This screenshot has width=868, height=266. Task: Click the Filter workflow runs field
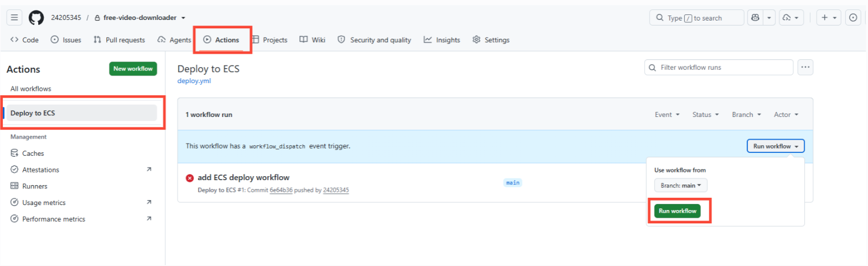[719, 68]
